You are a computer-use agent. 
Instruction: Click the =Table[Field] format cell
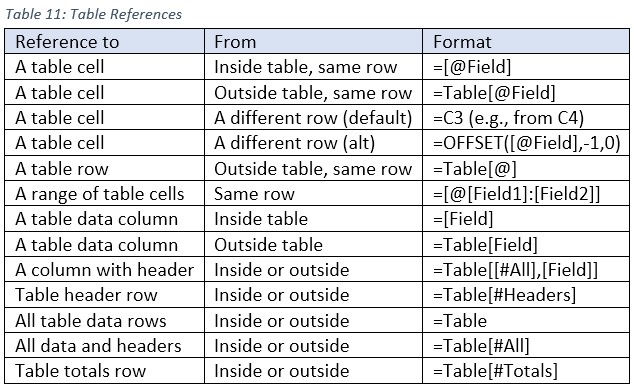pos(526,245)
